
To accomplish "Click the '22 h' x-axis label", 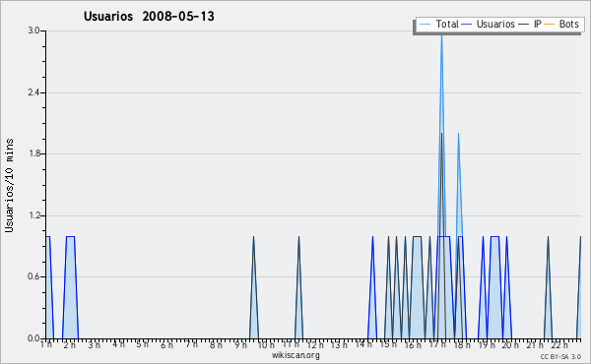I will pos(559,344).
